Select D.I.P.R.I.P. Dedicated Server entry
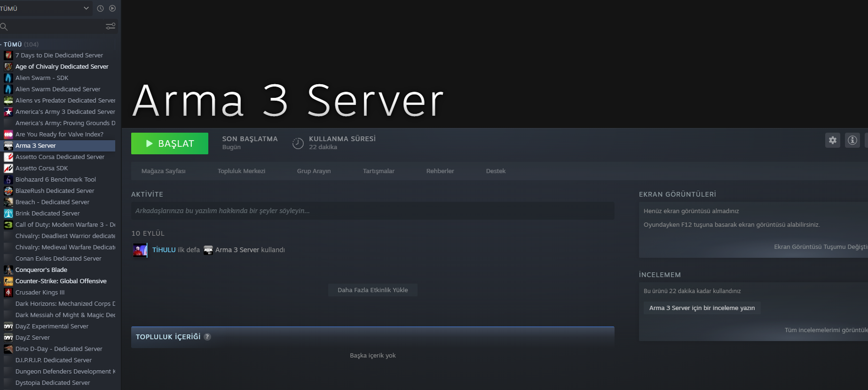This screenshot has height=390, width=868. pyautogui.click(x=57, y=360)
